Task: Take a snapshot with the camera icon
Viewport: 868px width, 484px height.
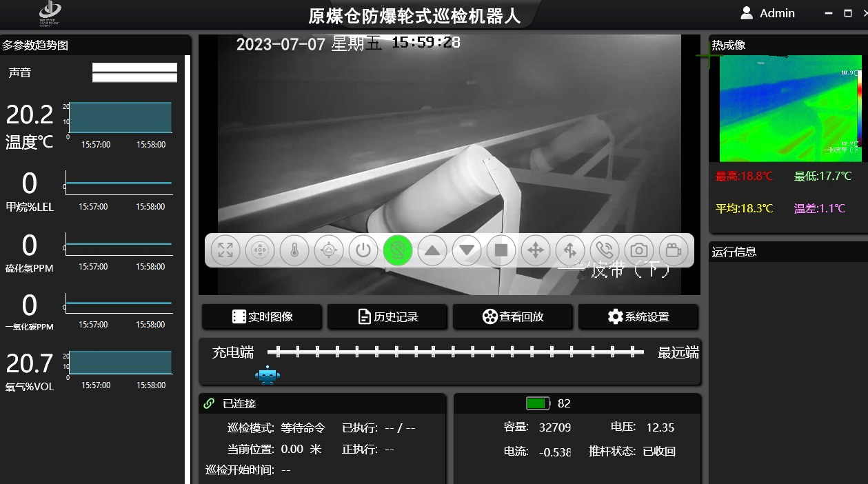Action: tap(639, 250)
